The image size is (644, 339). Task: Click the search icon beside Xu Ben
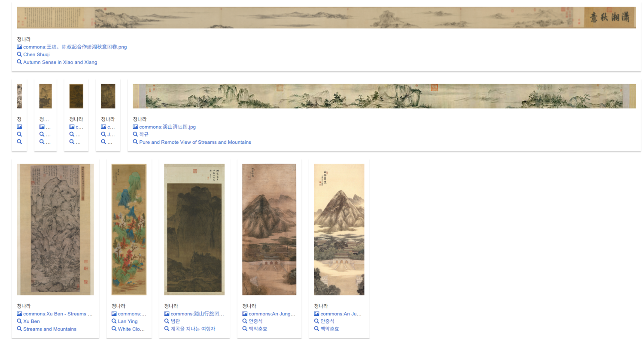19,321
